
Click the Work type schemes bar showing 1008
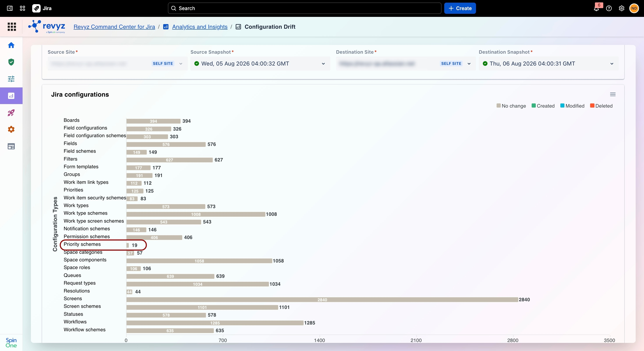(x=196, y=214)
